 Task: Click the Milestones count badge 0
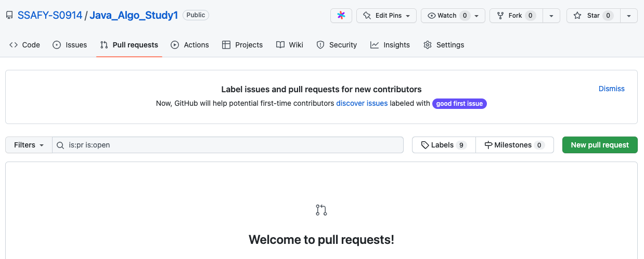coord(539,145)
